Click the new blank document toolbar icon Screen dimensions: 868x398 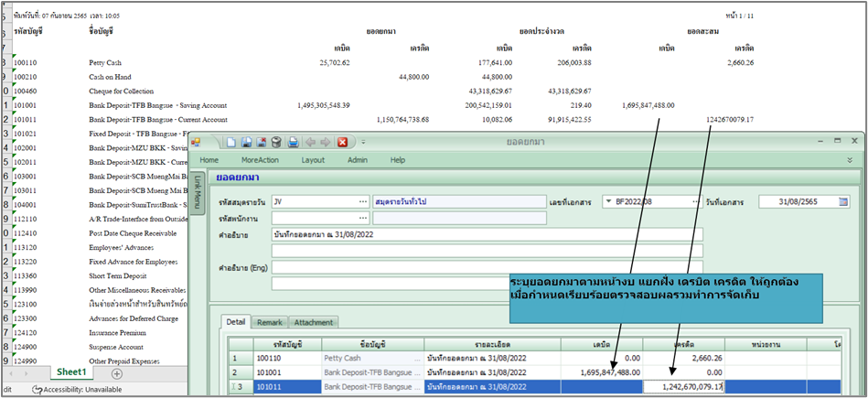click(x=232, y=142)
